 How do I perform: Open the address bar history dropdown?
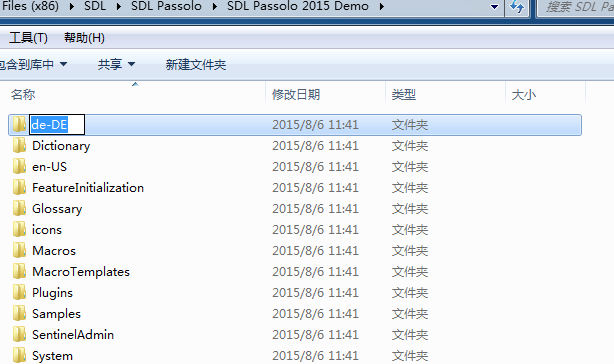pyautogui.click(x=494, y=7)
